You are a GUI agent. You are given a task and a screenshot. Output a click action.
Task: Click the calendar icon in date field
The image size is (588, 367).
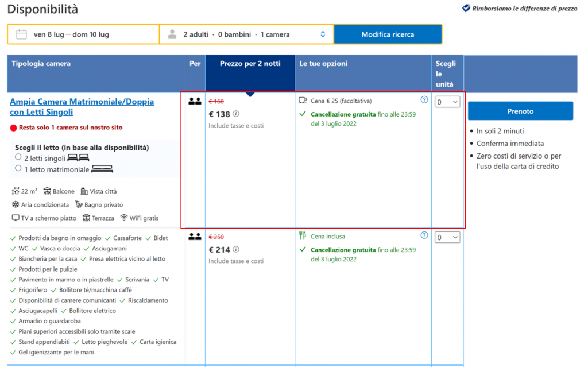click(x=22, y=34)
